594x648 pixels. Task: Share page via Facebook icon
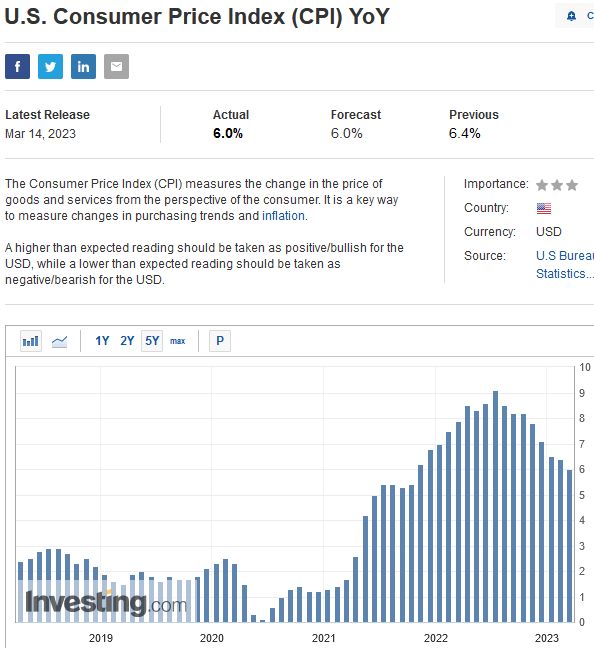17,66
